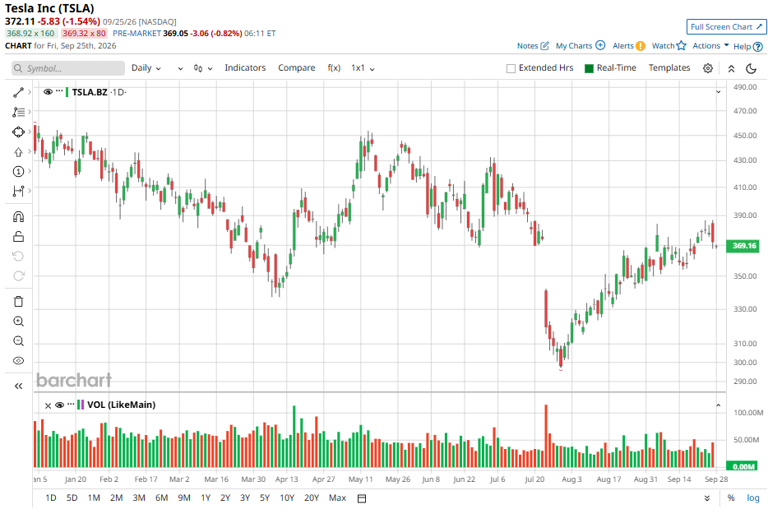The height and width of the screenshot is (523, 768).
Task: Collapse the left drawing toolbar
Action: pos(18,386)
